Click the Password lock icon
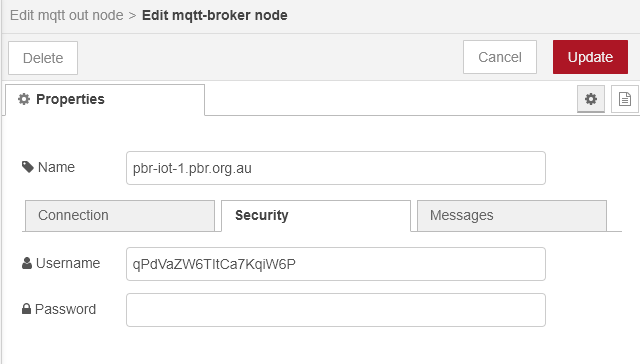This screenshot has height=364, width=640. click(26, 309)
